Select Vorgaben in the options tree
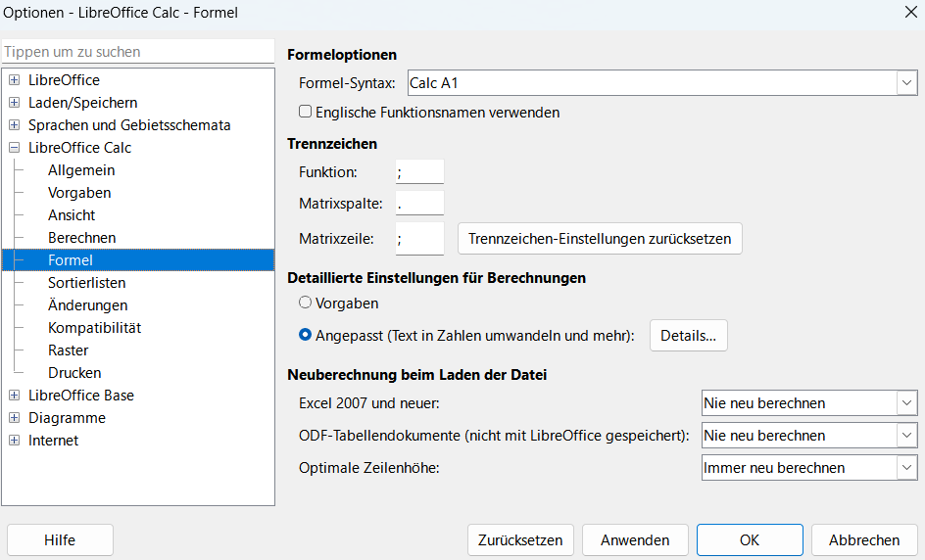Screen dimensions: 925x560 pyautogui.click(x=79, y=193)
